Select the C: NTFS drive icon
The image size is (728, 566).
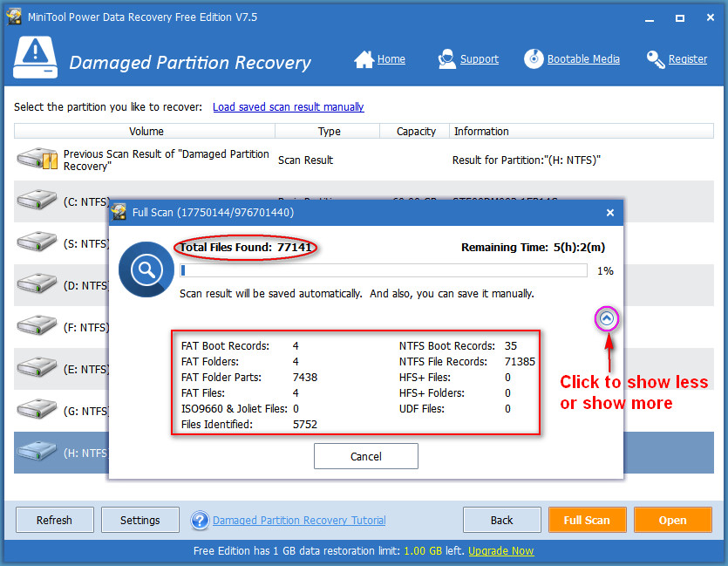pyautogui.click(x=37, y=200)
